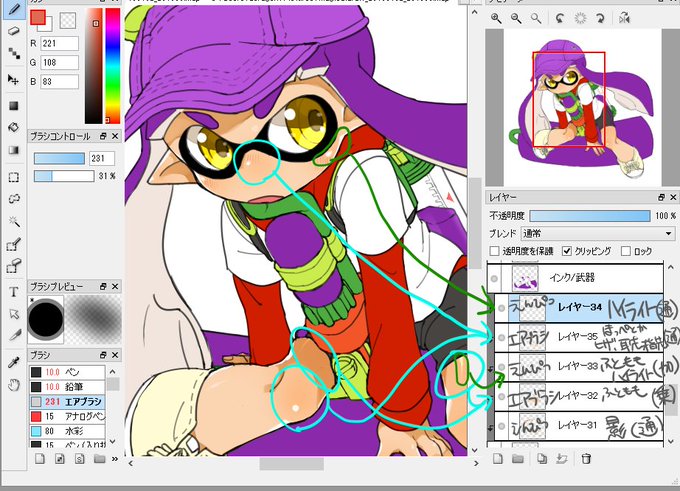Hide レイヤー32
680x491 pixels.
coord(501,396)
